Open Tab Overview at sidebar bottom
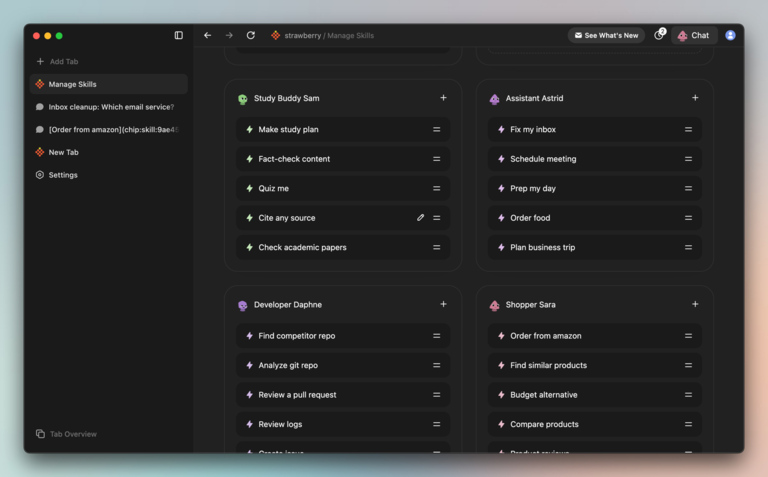The width and height of the screenshot is (768, 477). 66,434
